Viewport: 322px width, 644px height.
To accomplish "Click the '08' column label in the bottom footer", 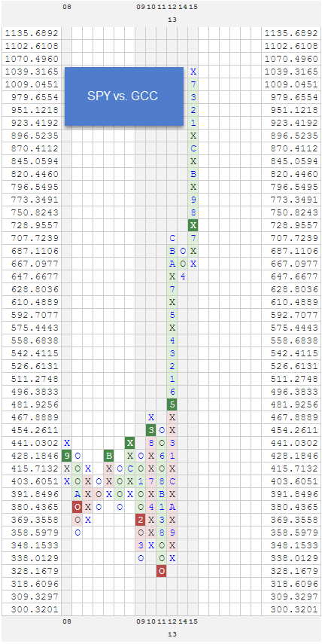I will click(67, 622).
